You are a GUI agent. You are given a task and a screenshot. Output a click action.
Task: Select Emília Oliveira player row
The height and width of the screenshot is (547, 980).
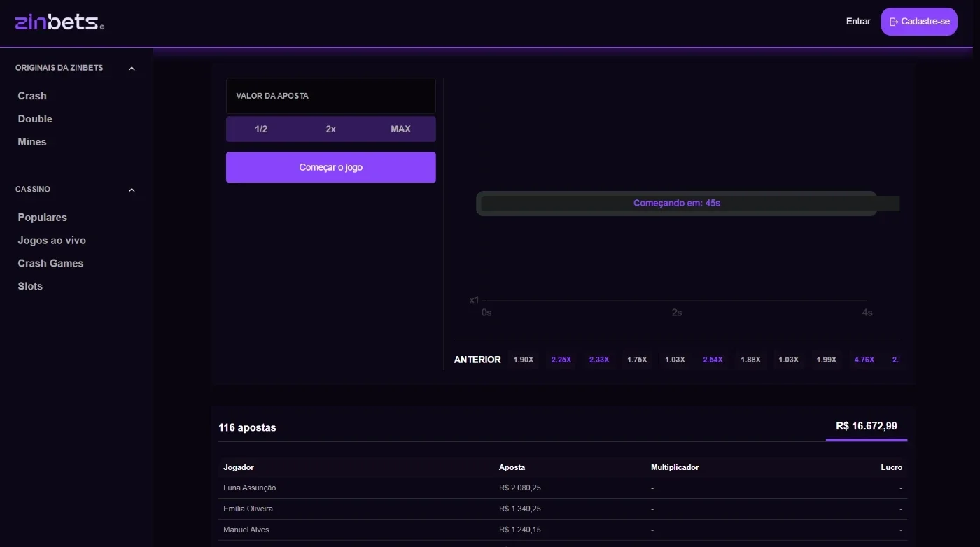[x=563, y=509]
